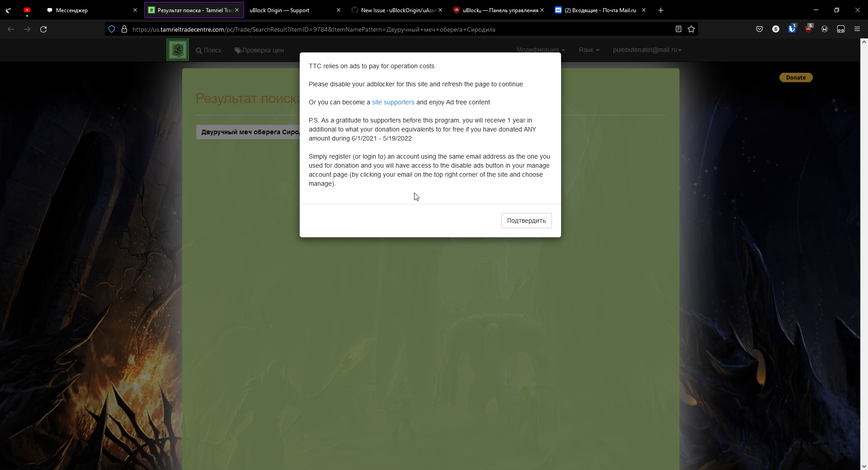Image resolution: width=868 pixels, height=470 pixels.
Task: Click the tracking protection shield
Action: pyautogui.click(x=111, y=29)
